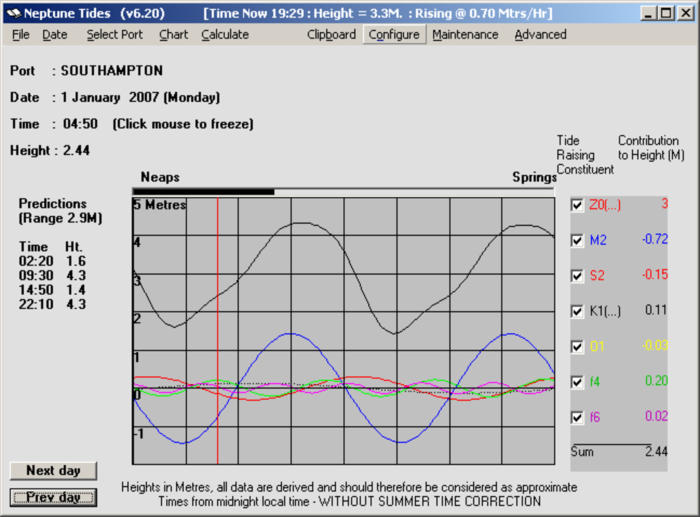The width and height of the screenshot is (700, 517).
Task: Disable the f6 constituent checkbox
Action: 576,417
